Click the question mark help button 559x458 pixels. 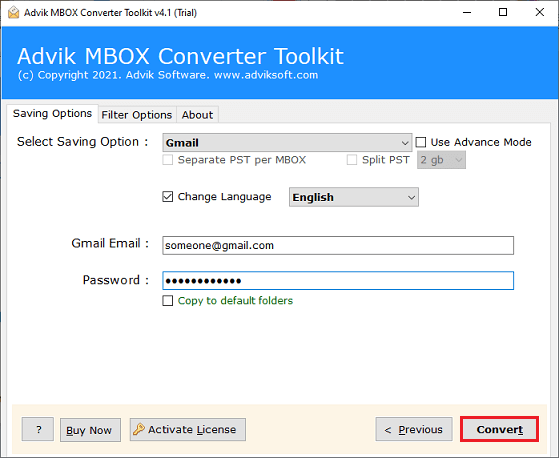click(38, 429)
